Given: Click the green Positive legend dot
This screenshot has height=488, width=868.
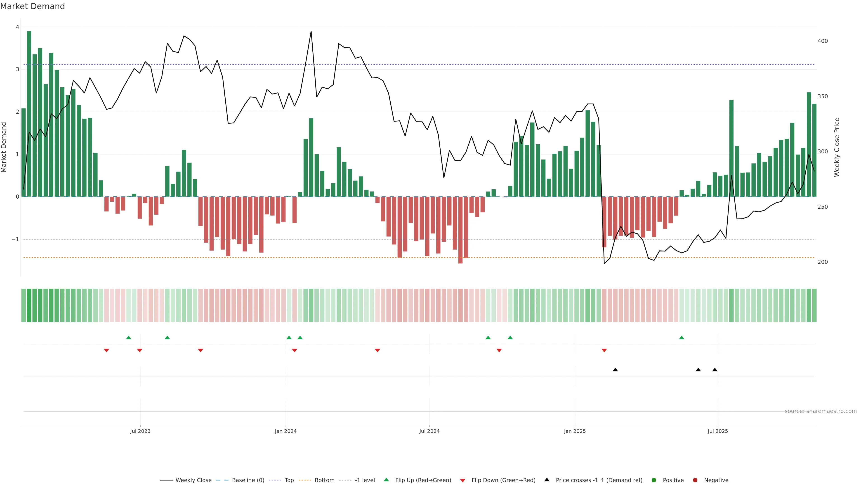Looking at the screenshot, I should 654,480.
